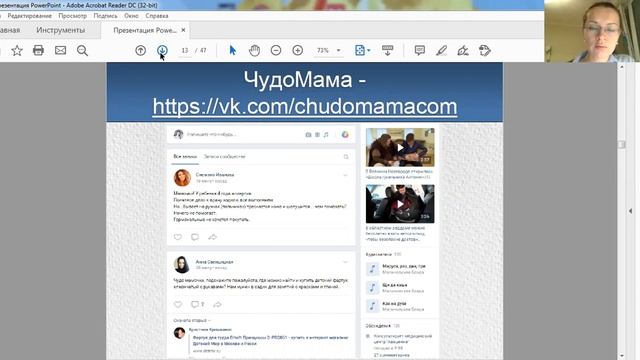Image resolution: width=640 pixels, height=360 pixels.
Task: Select the Записи сообщества tab
Action: pos(224,156)
